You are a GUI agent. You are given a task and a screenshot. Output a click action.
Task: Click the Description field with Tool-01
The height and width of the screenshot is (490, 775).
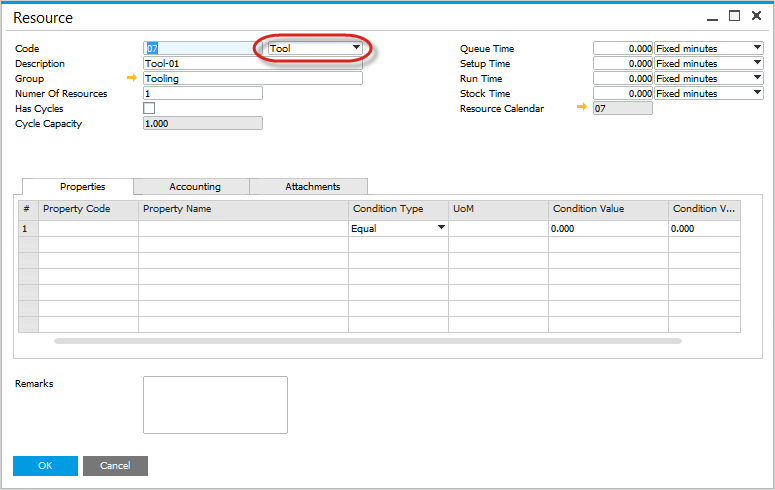point(253,63)
